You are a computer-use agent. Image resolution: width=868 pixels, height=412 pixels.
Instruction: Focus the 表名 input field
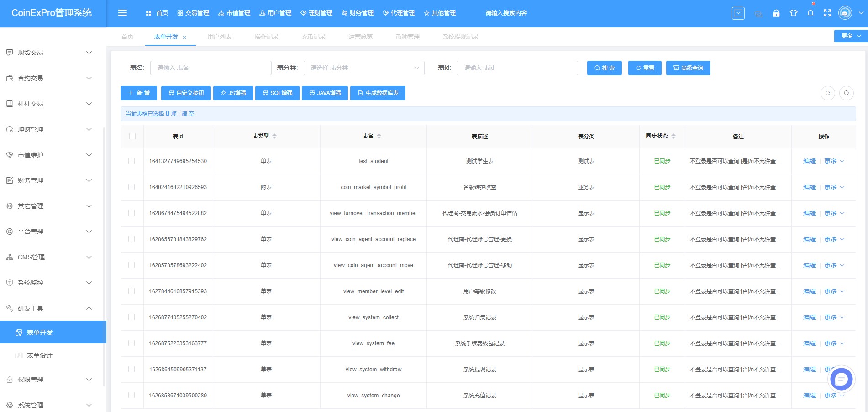[211, 68]
